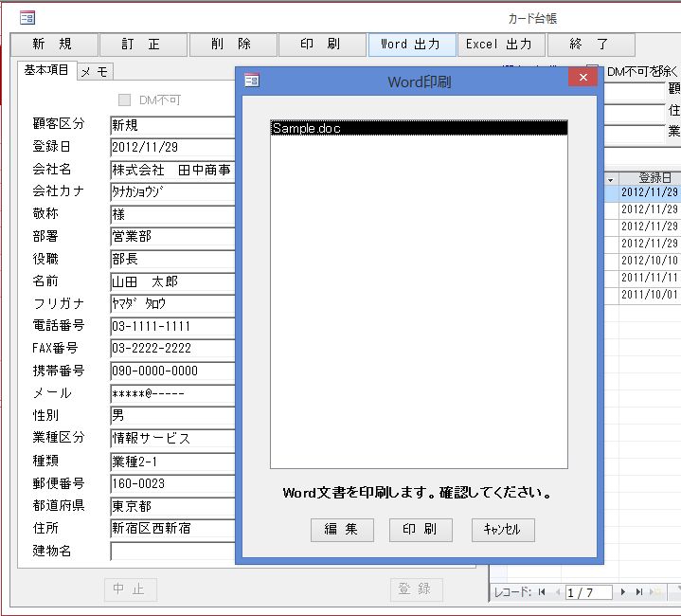Click the new blank record navigator icon

(x=654, y=591)
